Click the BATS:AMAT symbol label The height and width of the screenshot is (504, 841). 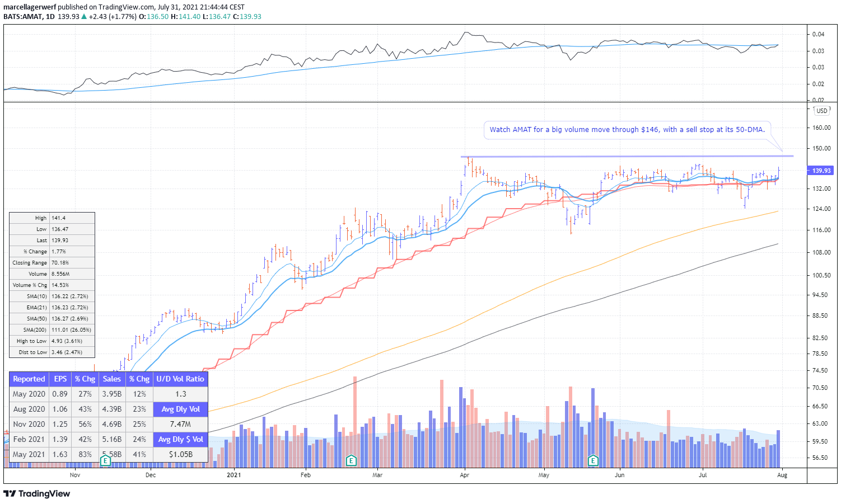coord(22,16)
